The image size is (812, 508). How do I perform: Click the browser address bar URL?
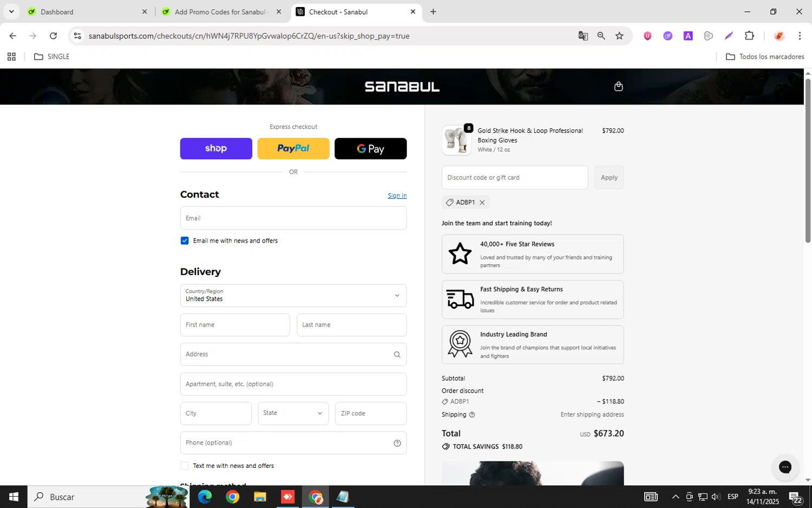tap(249, 36)
